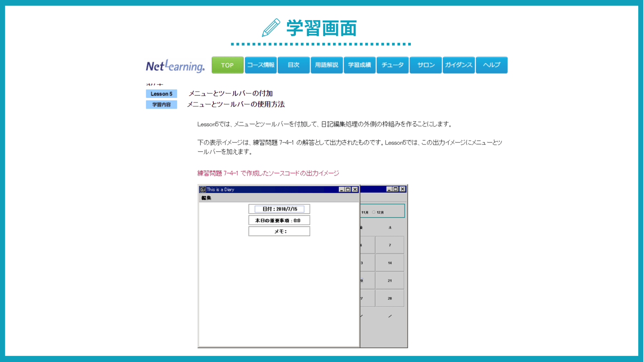Close the This is a Diary window
The image size is (644, 362).
pyautogui.click(x=355, y=190)
